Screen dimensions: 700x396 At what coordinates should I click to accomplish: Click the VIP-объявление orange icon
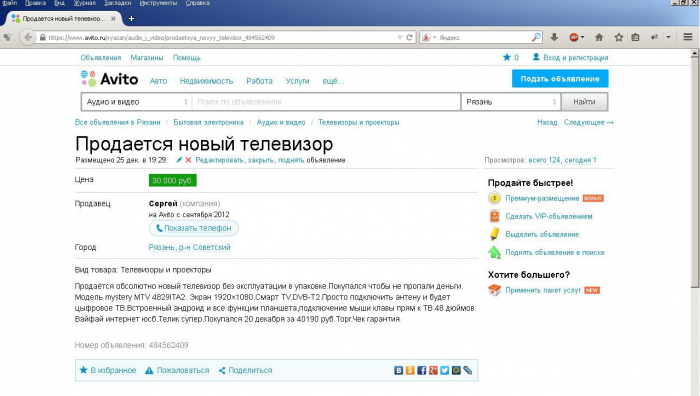494,216
